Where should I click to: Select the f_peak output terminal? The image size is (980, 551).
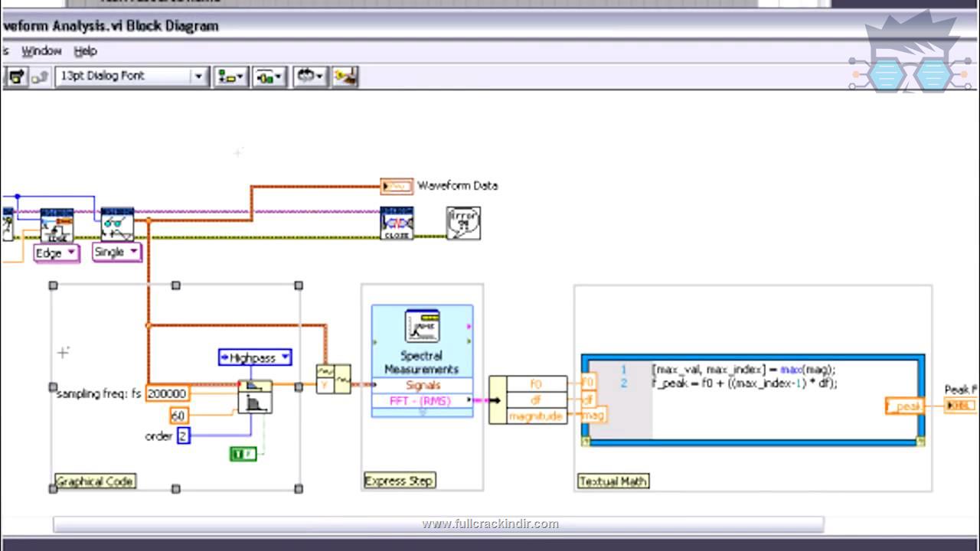903,406
